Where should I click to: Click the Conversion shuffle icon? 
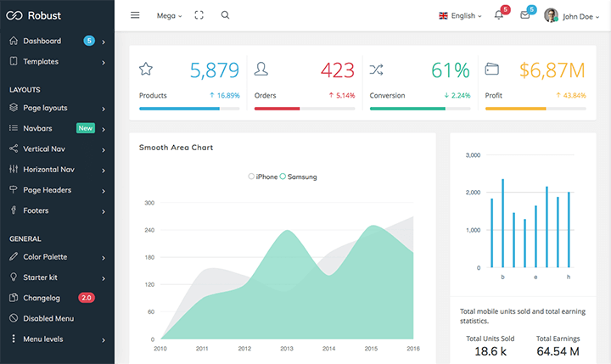(x=377, y=69)
